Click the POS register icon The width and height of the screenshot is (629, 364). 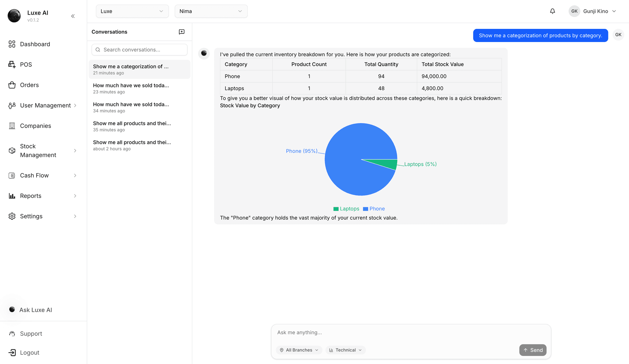(12, 64)
